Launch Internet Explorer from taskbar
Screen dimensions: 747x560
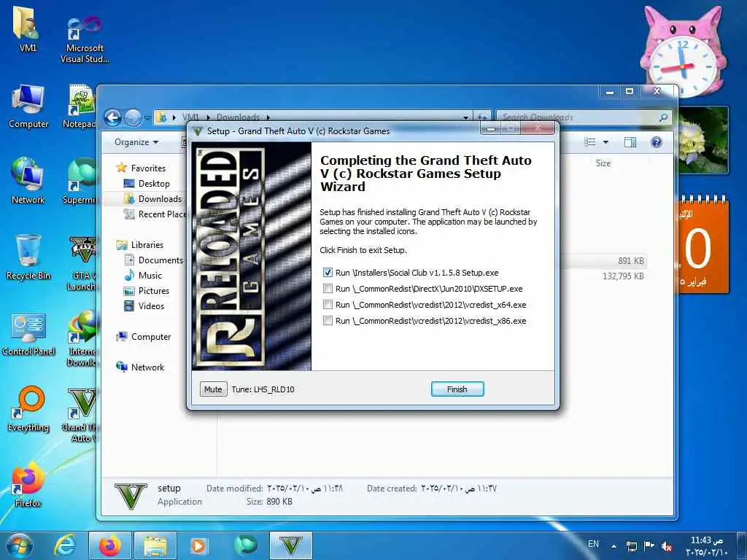65,545
